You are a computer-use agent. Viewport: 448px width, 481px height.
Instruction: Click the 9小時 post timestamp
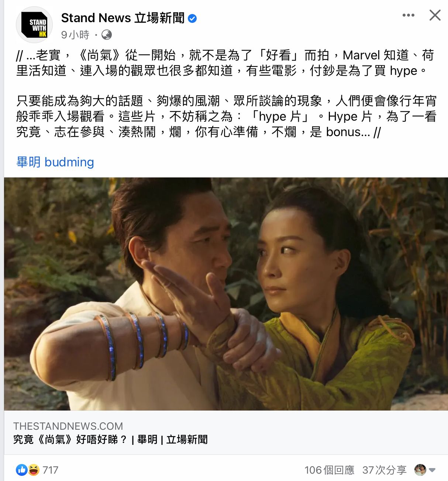point(75,35)
